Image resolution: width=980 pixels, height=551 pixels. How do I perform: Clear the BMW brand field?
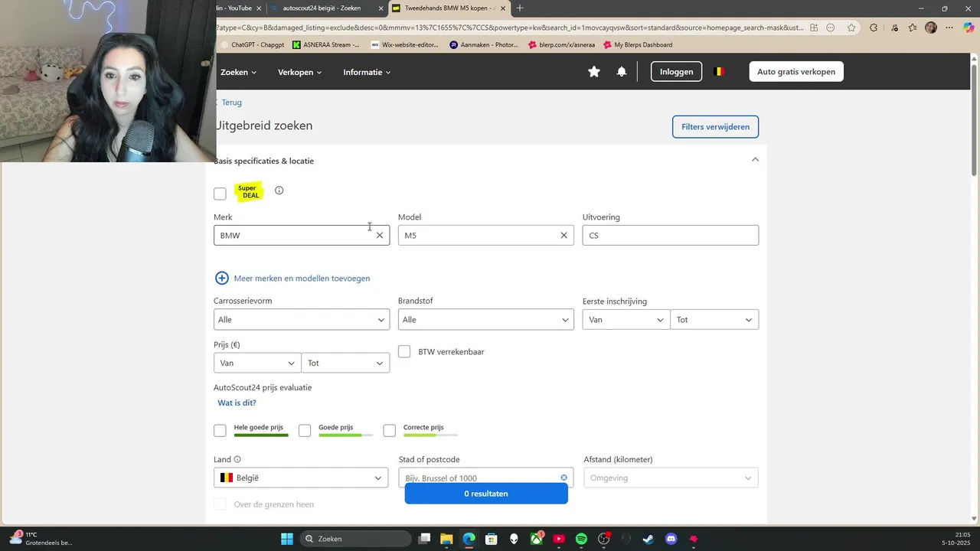[379, 235]
